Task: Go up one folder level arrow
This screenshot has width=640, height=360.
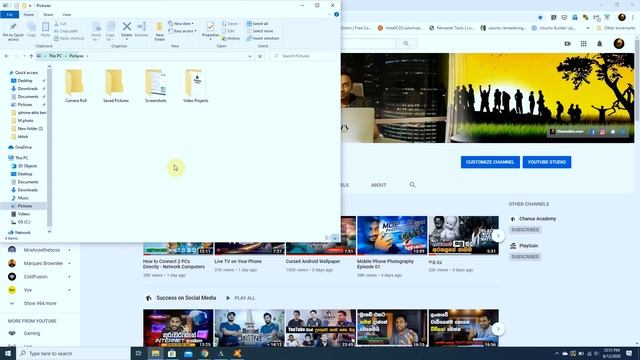Action: tap(31, 56)
